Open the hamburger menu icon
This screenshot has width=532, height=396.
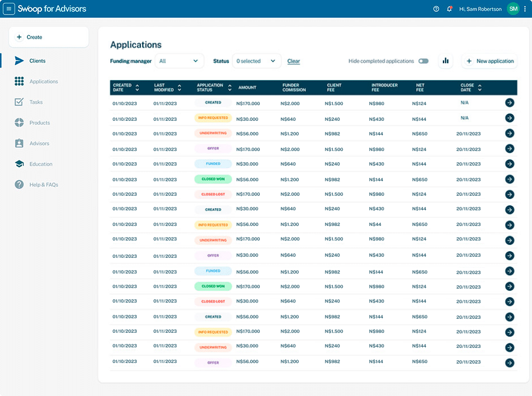click(9, 9)
